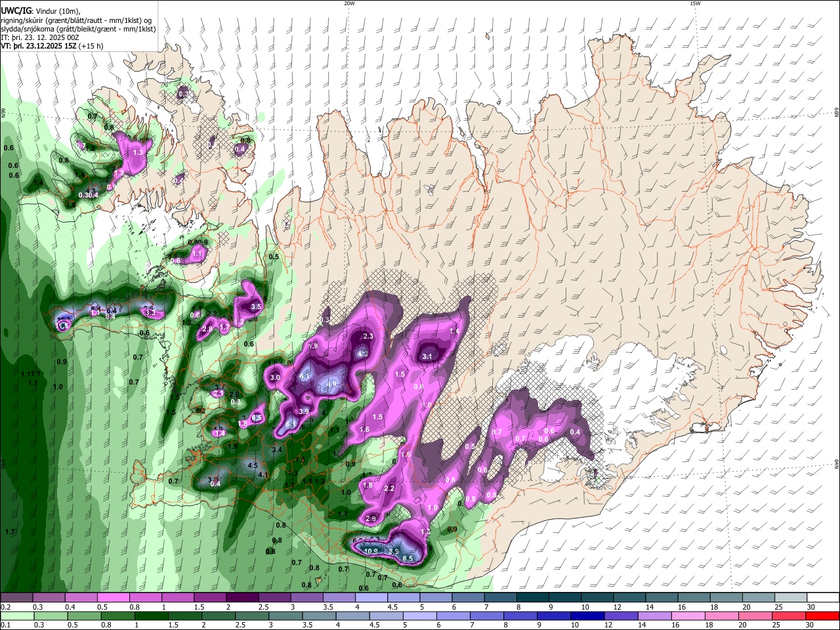Pick lower legend light green swatch between 0.1 and 0.3
Screen dimensions: 840x630
[16, 616]
